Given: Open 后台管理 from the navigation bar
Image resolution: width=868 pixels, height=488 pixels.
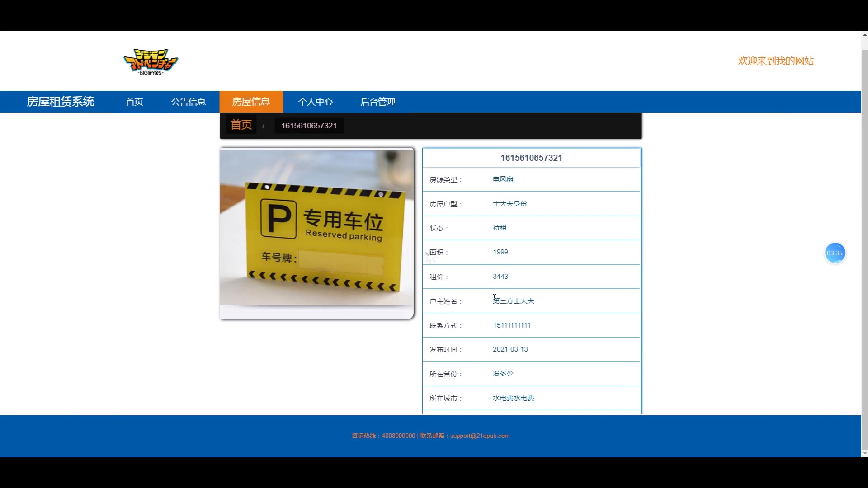Looking at the screenshot, I should tap(377, 102).
